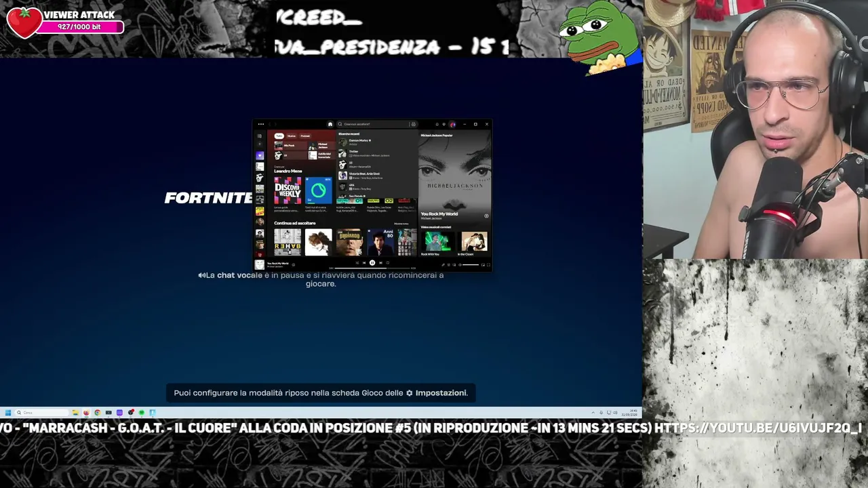Add You Rock My World to library
Screen dimensions: 868x488
pyautogui.click(x=486, y=216)
